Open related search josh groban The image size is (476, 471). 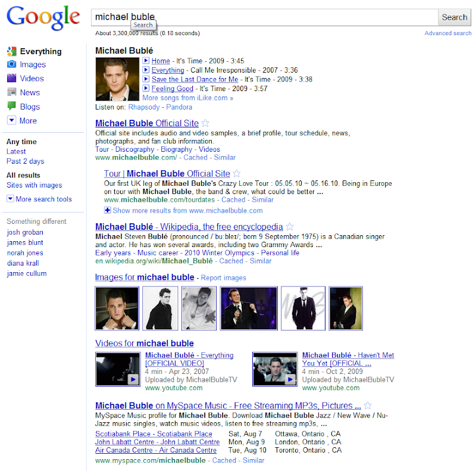click(25, 232)
